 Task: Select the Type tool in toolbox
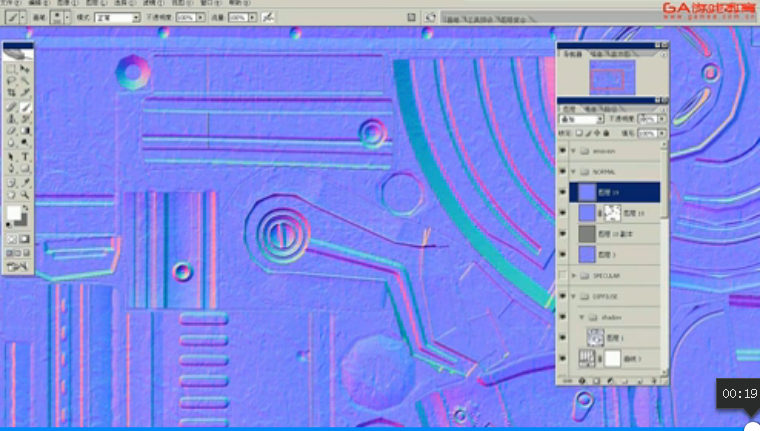(25, 157)
